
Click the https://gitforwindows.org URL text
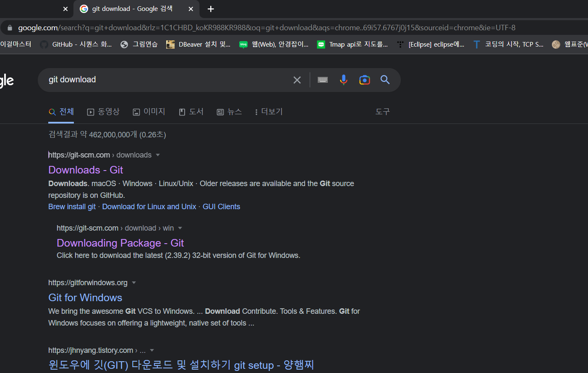pyautogui.click(x=88, y=283)
